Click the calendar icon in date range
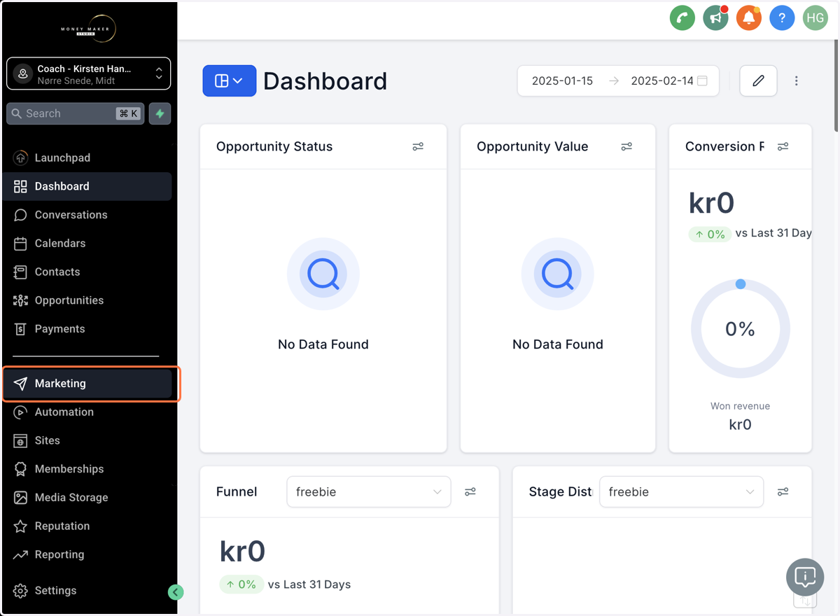The height and width of the screenshot is (616, 840). (702, 81)
